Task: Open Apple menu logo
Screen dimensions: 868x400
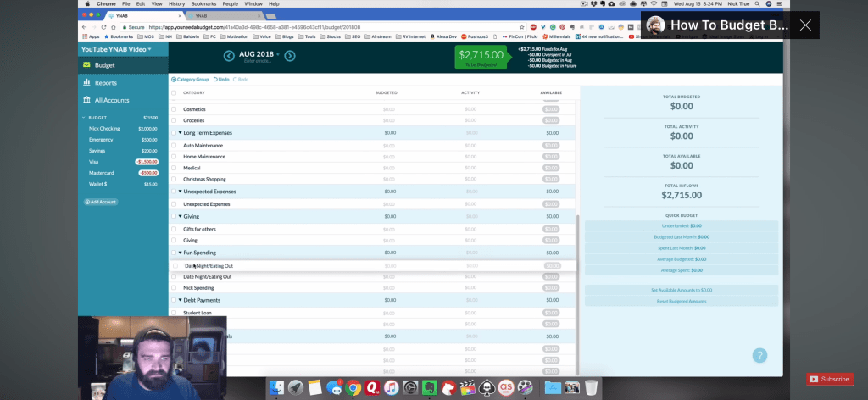Action: [87, 4]
